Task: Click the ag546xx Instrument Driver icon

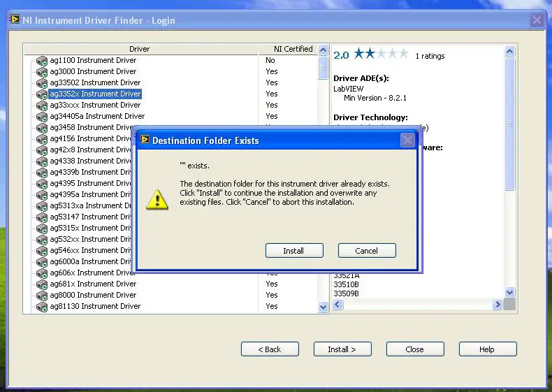Action: tap(42, 251)
